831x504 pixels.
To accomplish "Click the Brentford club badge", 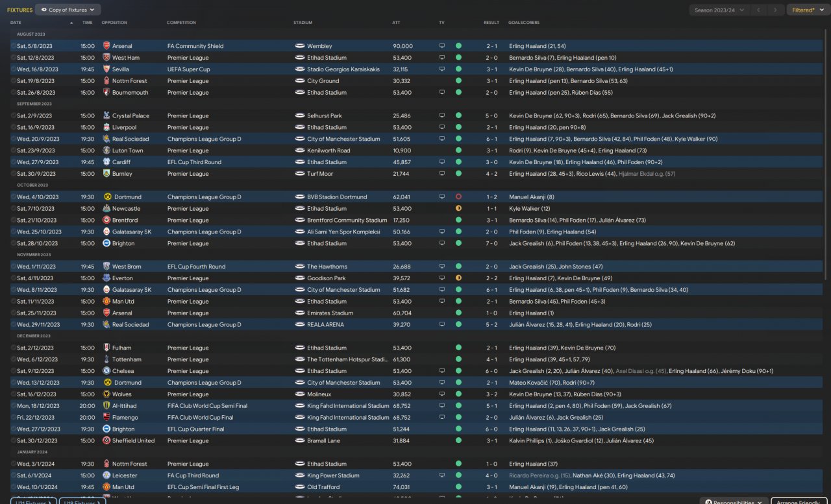I will pyautogui.click(x=106, y=221).
